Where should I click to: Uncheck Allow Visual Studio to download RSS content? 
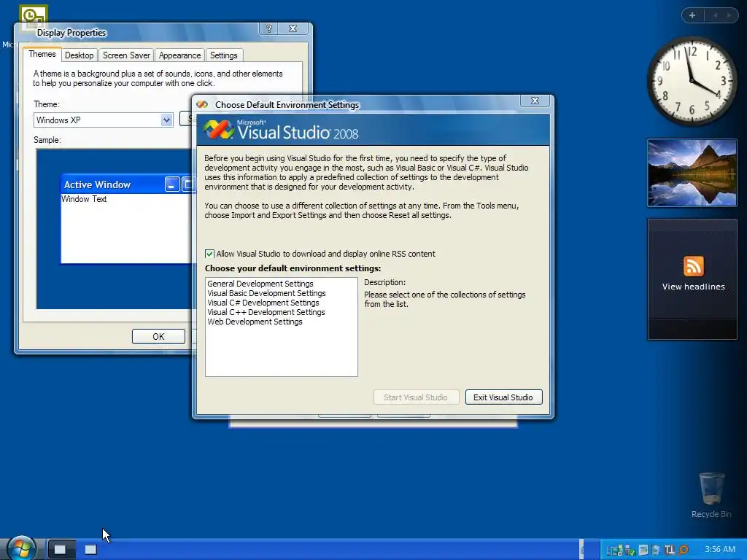click(x=209, y=254)
